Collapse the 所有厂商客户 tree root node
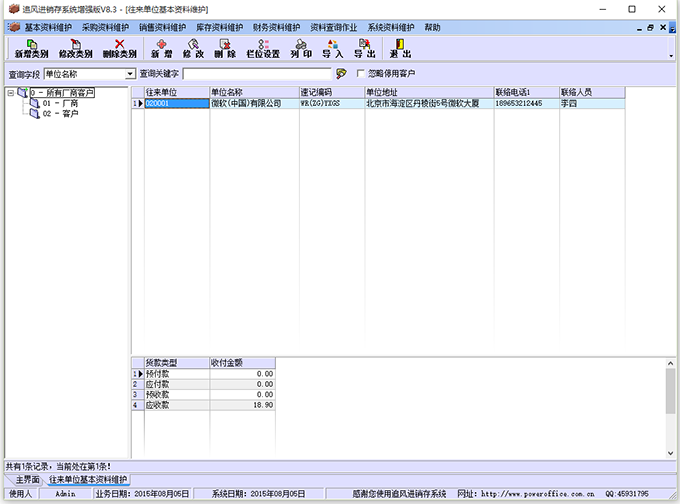 11,93
